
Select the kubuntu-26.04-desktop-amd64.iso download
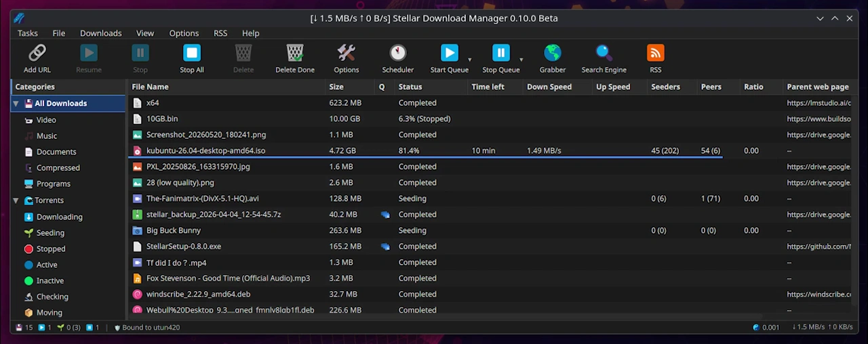pyautogui.click(x=490, y=150)
